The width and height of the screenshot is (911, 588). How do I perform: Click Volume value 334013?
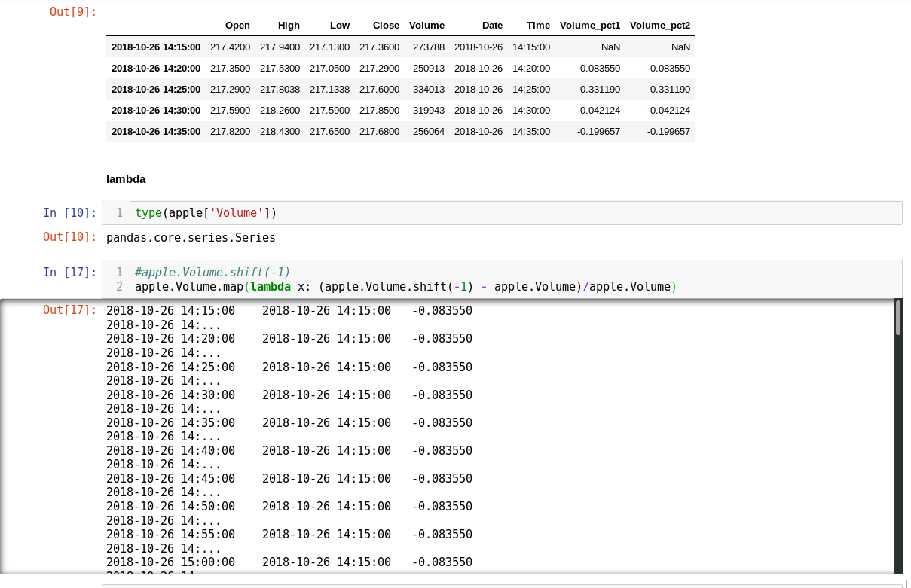point(429,89)
